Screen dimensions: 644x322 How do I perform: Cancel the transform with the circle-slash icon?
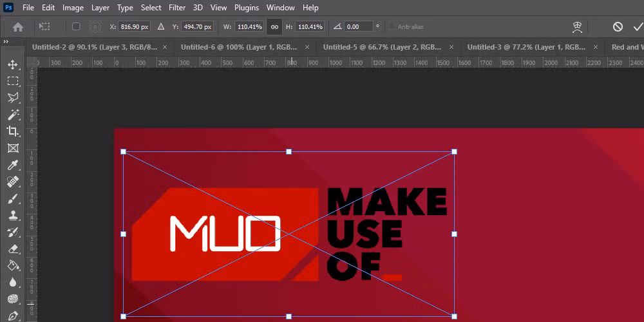618,26
